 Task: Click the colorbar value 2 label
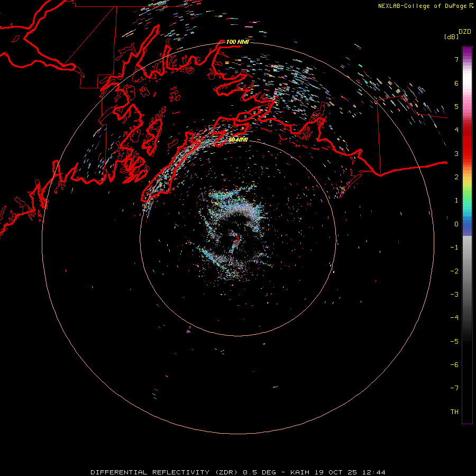point(456,177)
